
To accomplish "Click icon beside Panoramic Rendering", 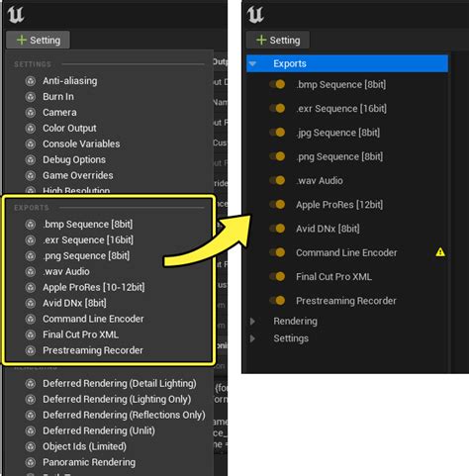I will [x=31, y=462].
